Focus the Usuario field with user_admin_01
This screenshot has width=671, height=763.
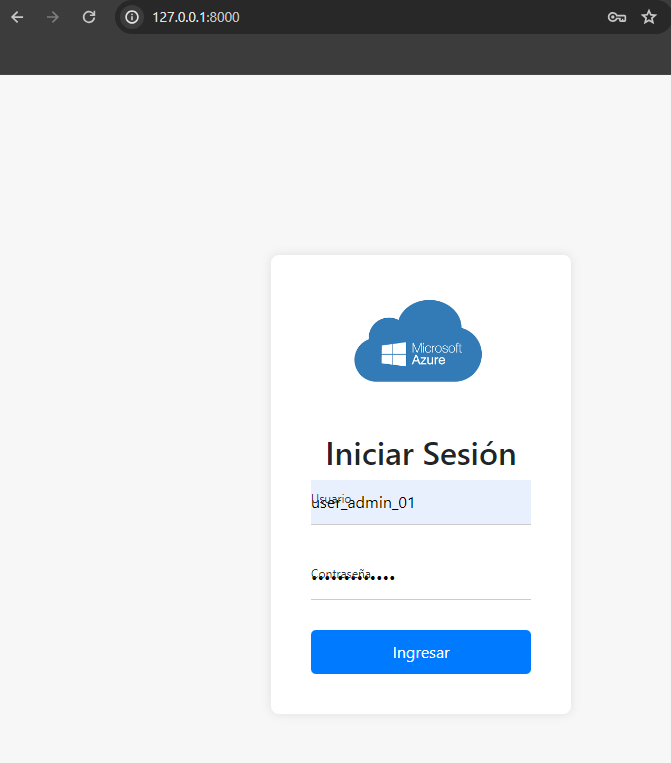click(x=421, y=502)
